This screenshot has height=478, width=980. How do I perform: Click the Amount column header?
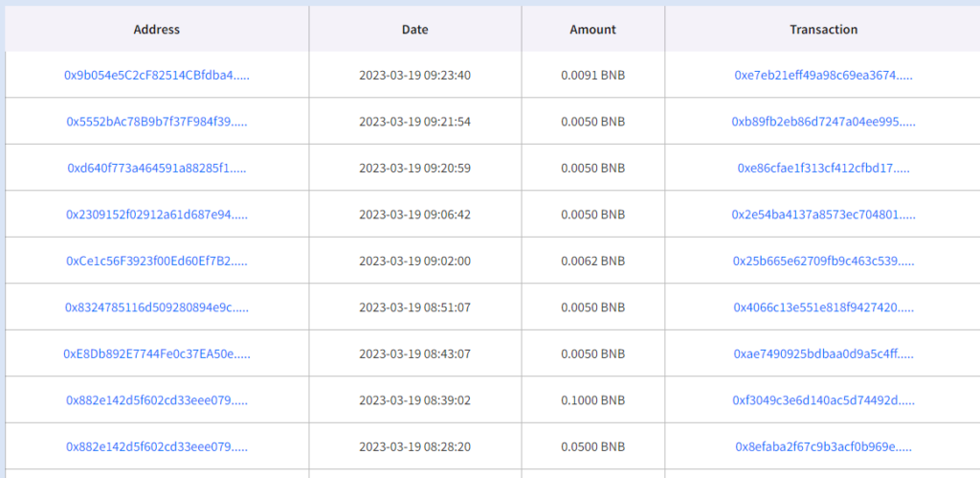click(592, 30)
